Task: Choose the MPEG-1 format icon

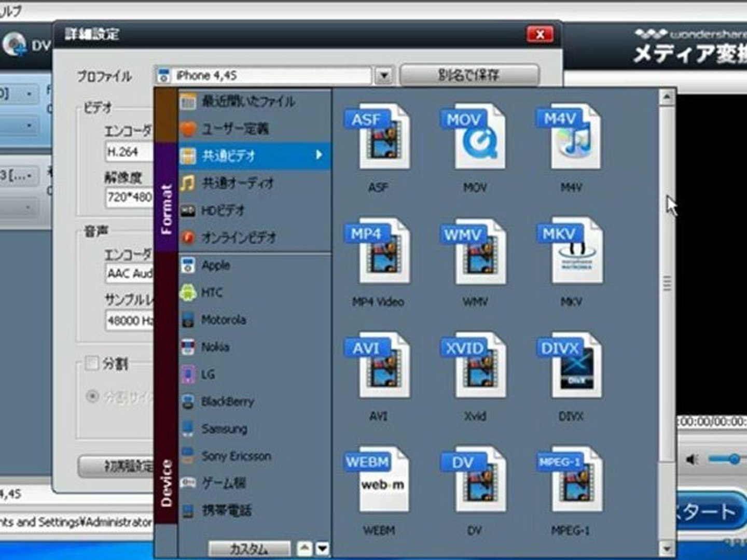Action: pyautogui.click(x=570, y=480)
